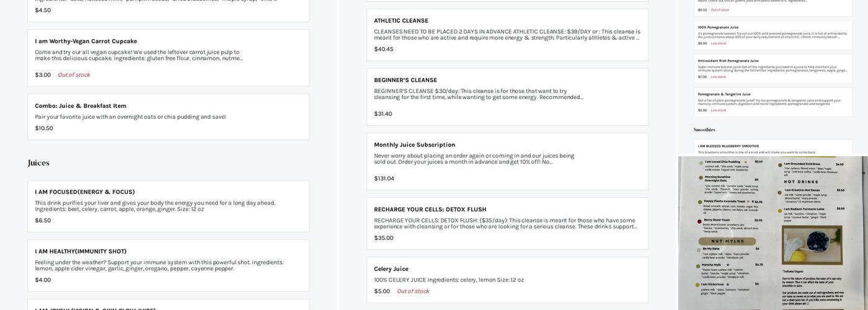Image resolution: width=868 pixels, height=310 pixels.
Task: Select Antioxidant Rich Pomegranate Juice
Action: click(773, 69)
